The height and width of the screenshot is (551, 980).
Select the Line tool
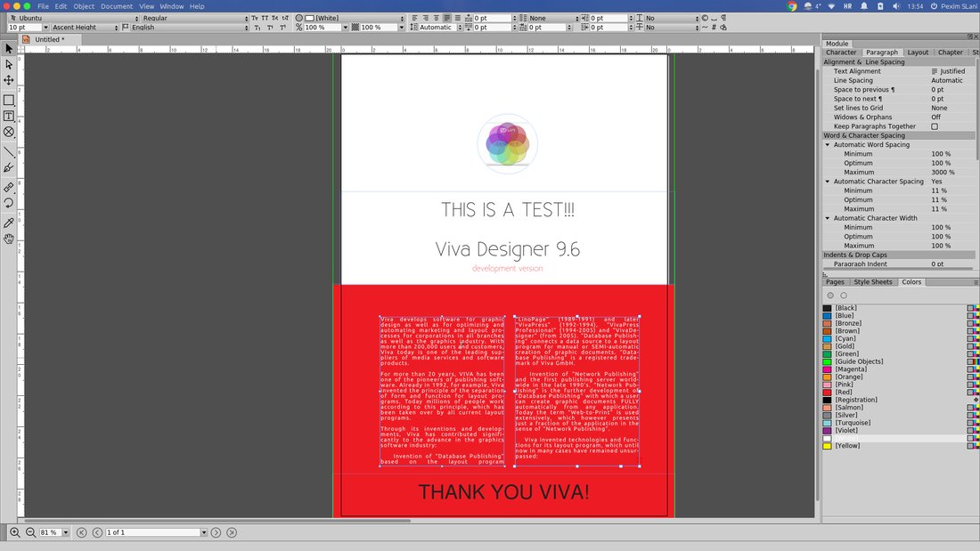pyautogui.click(x=9, y=152)
